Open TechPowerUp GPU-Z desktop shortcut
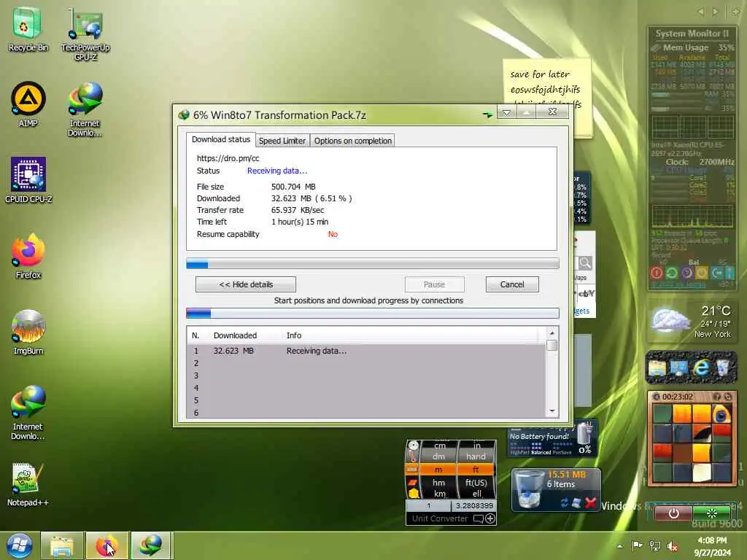Image resolution: width=747 pixels, height=560 pixels. tap(85, 34)
